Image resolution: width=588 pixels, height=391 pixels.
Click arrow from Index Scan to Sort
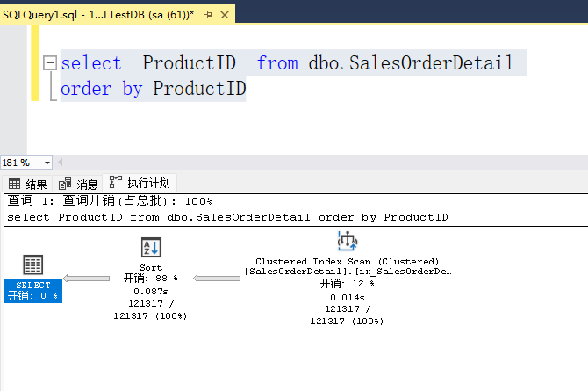216,279
